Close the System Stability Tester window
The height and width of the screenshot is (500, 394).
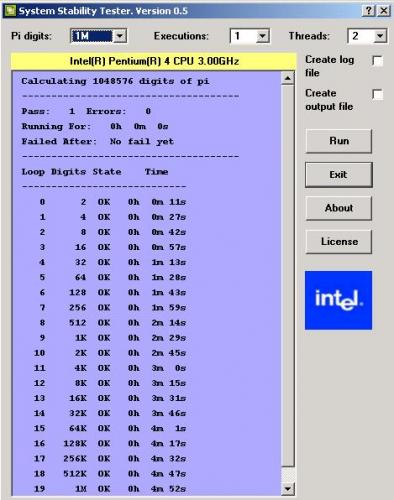[x=383, y=11]
